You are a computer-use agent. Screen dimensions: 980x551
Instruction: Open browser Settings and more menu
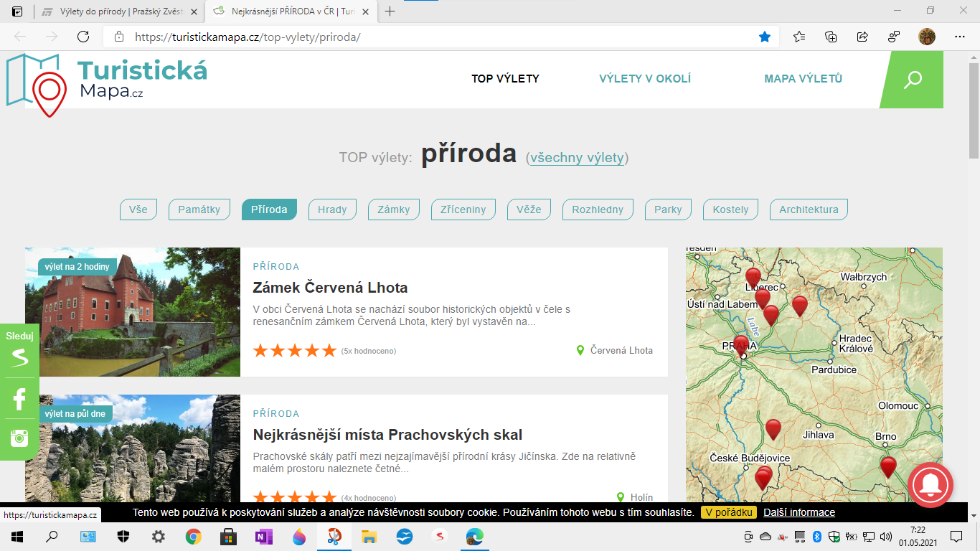[960, 37]
